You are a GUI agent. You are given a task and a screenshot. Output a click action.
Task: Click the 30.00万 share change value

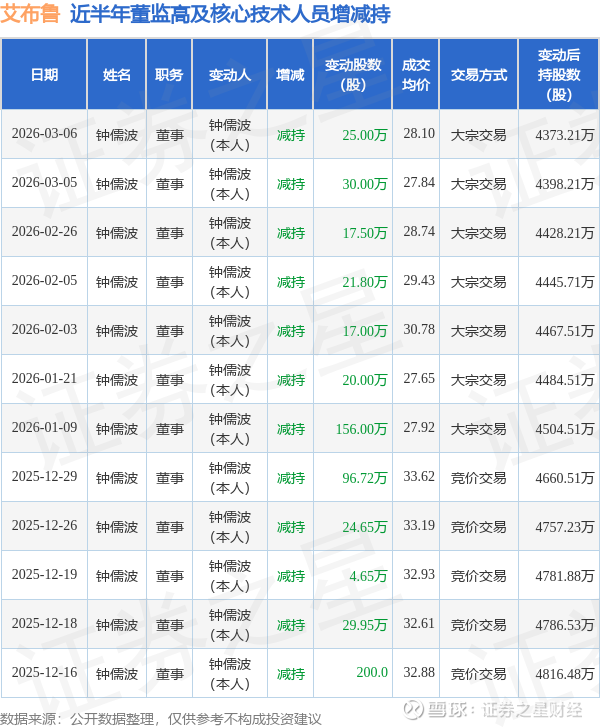365,184
